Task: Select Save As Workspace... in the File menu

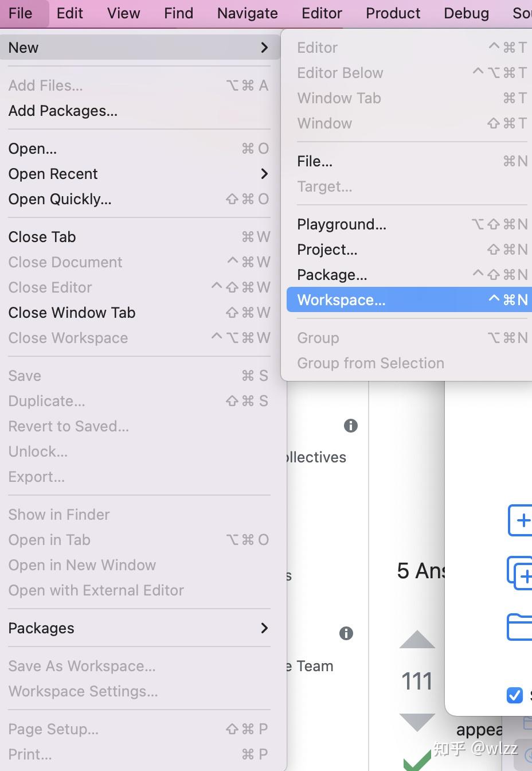Action: [x=81, y=666]
